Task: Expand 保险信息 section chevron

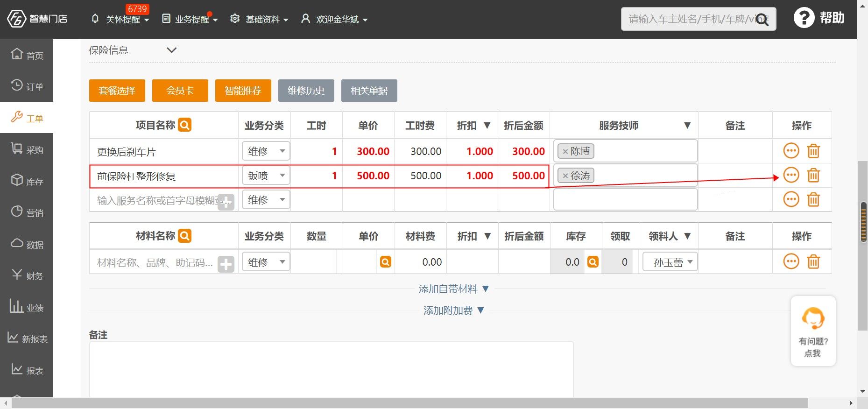Action: (172, 50)
